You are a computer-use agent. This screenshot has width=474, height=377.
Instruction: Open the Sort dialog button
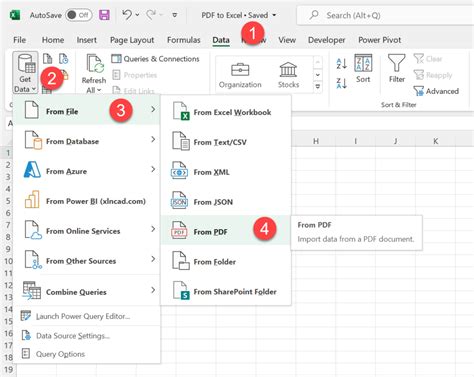[x=363, y=68]
